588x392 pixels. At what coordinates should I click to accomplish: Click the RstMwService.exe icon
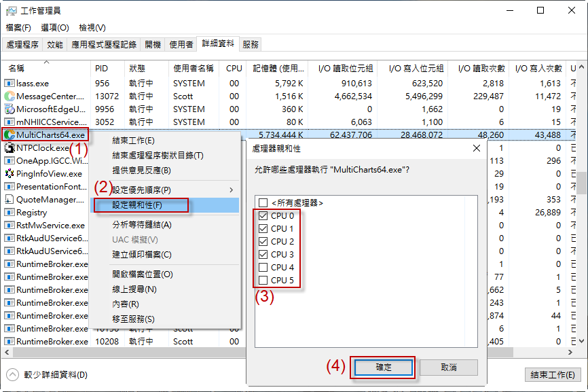pyautogui.click(x=10, y=226)
